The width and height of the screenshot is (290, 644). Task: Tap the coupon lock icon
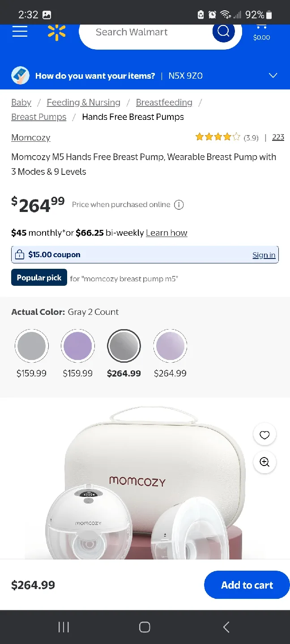coord(19,254)
